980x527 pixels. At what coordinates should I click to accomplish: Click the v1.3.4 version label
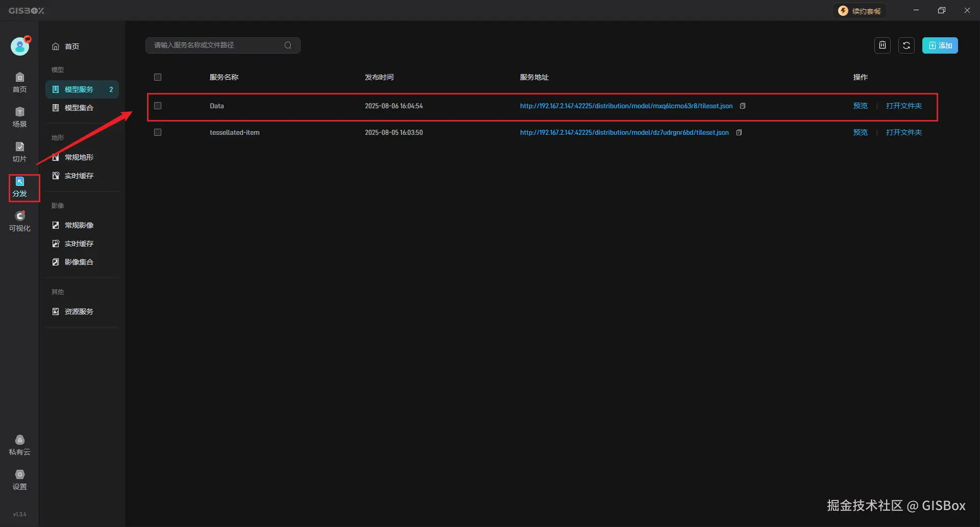[19, 514]
